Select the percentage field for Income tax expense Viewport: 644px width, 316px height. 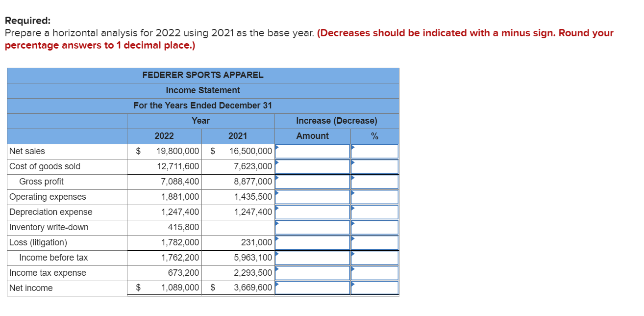pos(375,273)
